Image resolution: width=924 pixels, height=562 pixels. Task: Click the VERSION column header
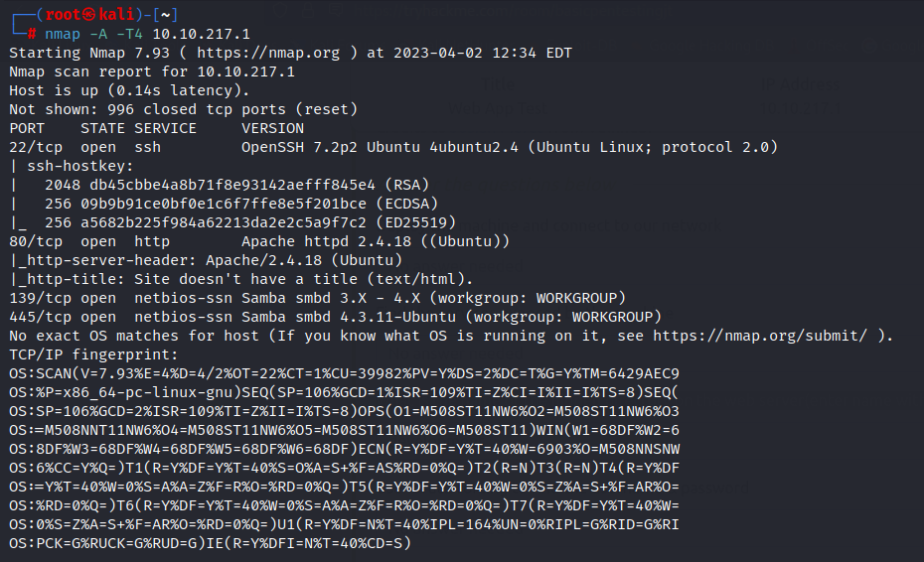(273, 128)
